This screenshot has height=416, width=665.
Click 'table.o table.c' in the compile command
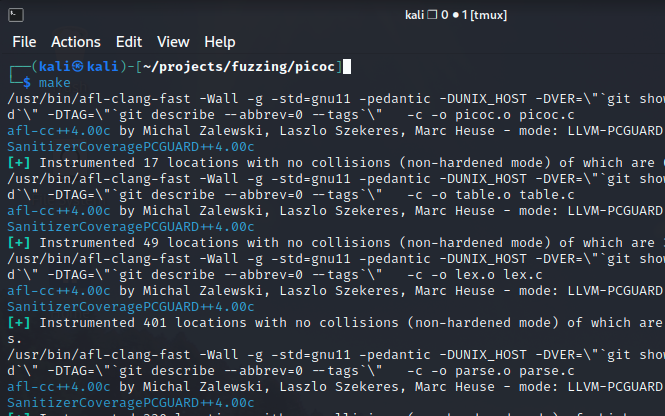point(515,195)
